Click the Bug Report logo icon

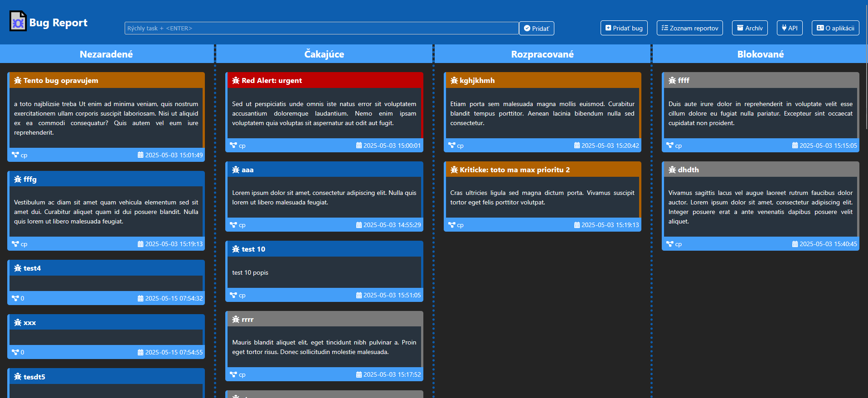pyautogui.click(x=18, y=21)
